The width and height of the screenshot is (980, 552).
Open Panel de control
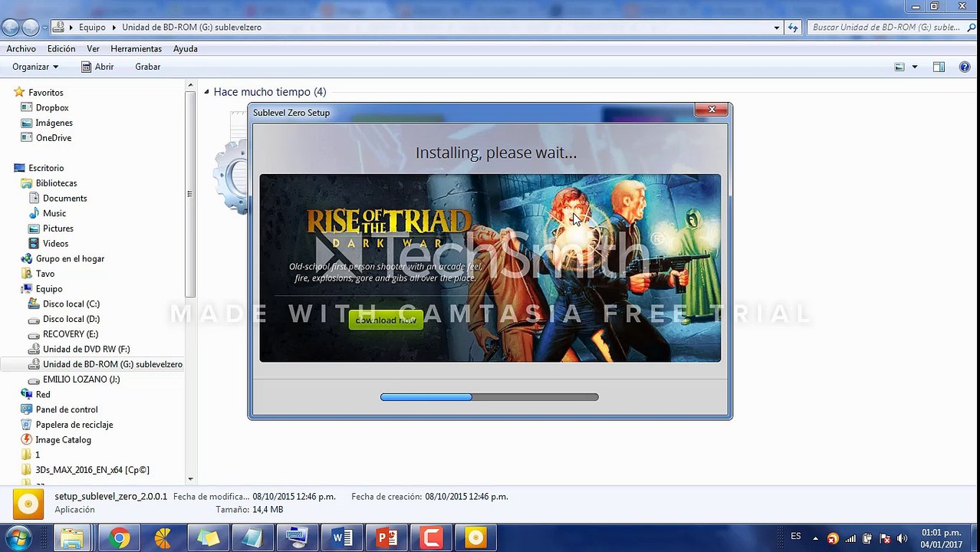67,409
